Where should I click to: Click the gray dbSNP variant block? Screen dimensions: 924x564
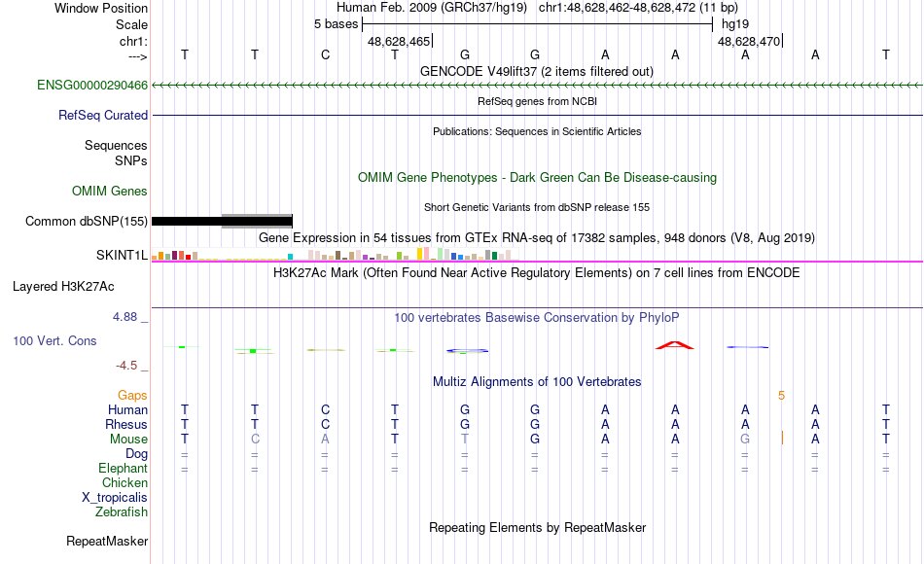(257, 221)
